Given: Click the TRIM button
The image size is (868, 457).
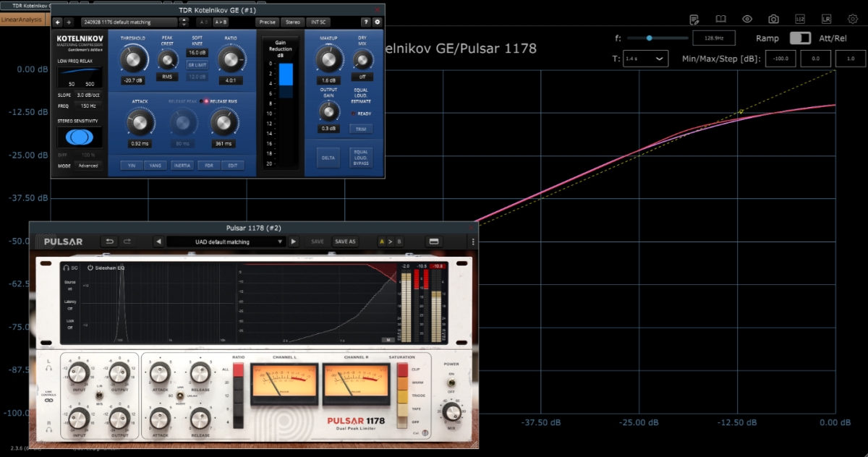Looking at the screenshot, I should tap(360, 129).
